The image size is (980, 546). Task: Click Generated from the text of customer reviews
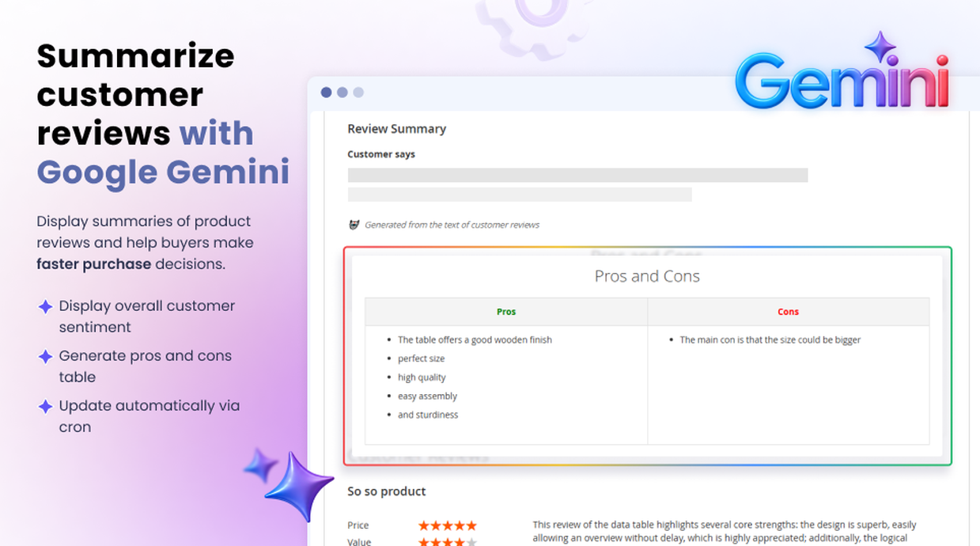coord(452,225)
